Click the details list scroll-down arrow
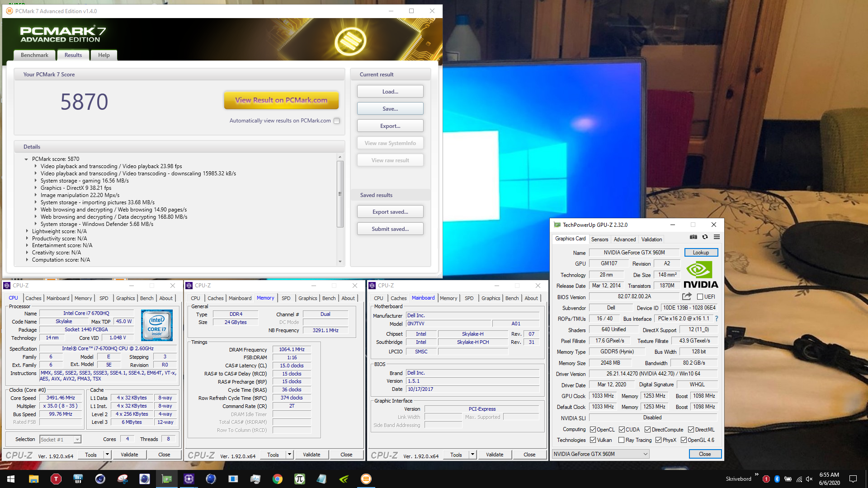This screenshot has height=488, width=868. pos(340,261)
